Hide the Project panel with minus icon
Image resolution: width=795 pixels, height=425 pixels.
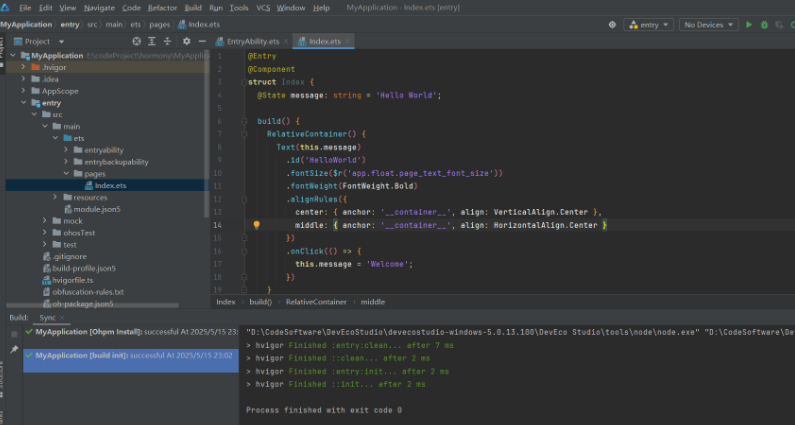pos(200,41)
